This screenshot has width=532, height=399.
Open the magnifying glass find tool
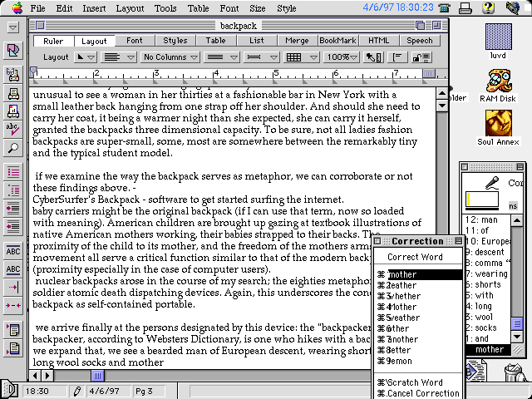point(13,148)
